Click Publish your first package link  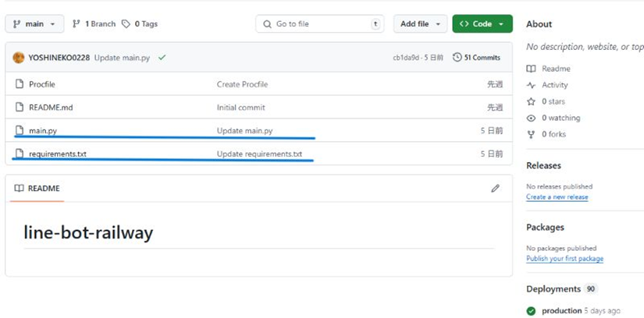564,259
